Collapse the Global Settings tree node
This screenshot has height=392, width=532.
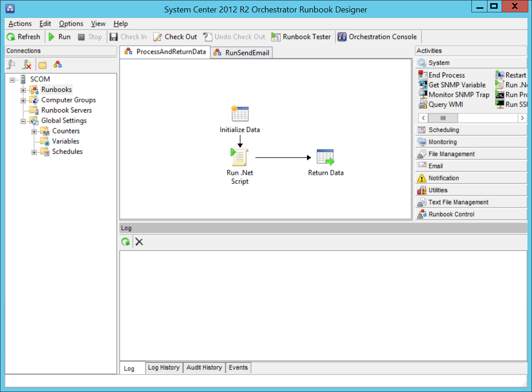click(23, 121)
